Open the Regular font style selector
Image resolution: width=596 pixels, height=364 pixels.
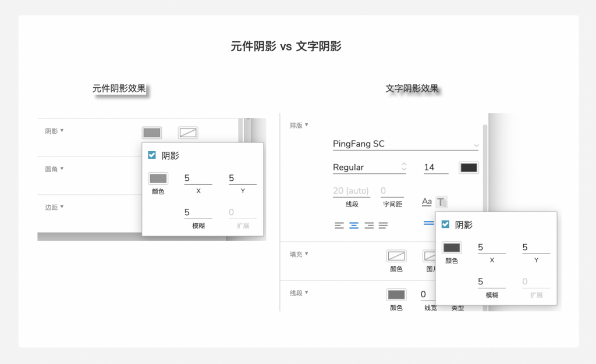click(369, 167)
